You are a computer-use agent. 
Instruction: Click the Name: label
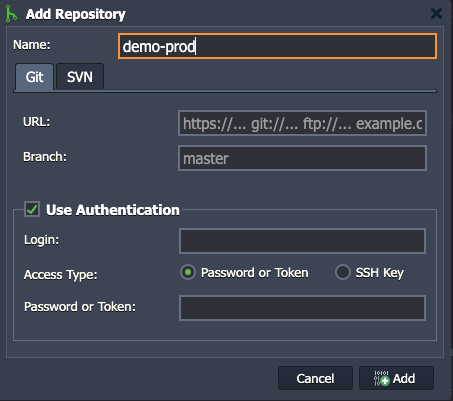tap(32, 44)
